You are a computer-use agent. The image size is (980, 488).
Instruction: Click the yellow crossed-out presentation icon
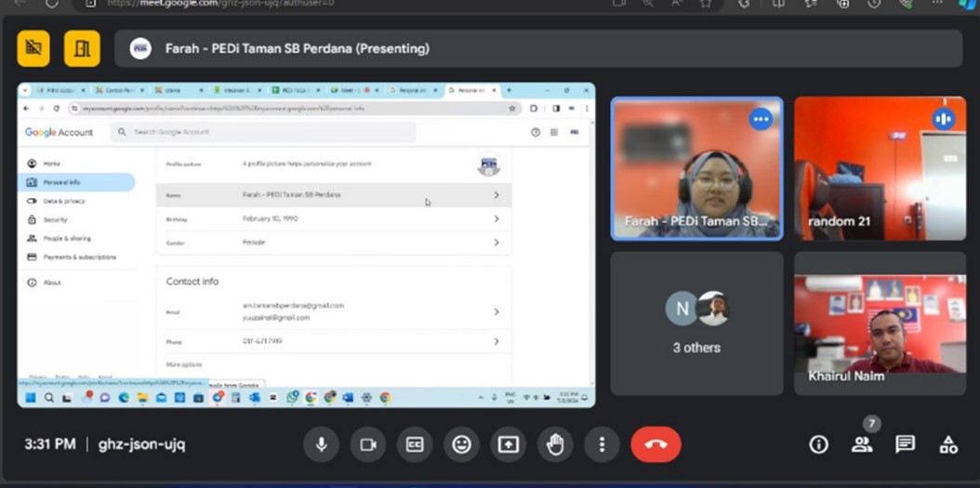pos(33,48)
